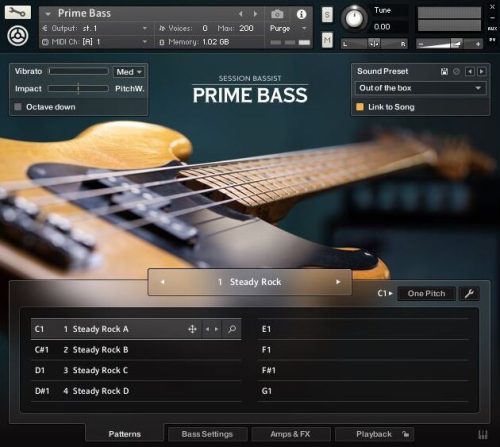Click the Native Instruments logo icon
Screen dimensions: 500x447
click(x=18, y=36)
